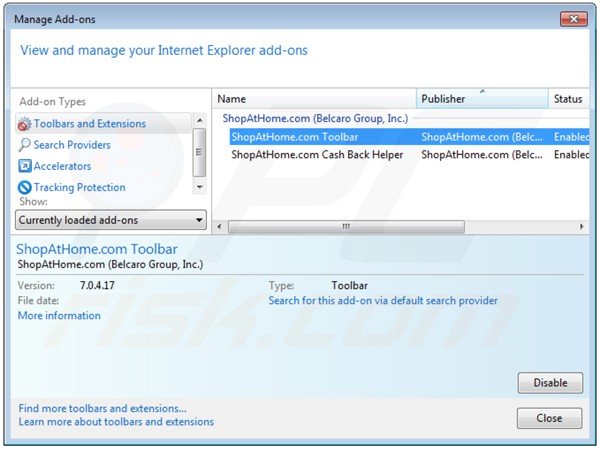Click the Type value Toolbar
The image size is (600, 451).
[349, 285]
